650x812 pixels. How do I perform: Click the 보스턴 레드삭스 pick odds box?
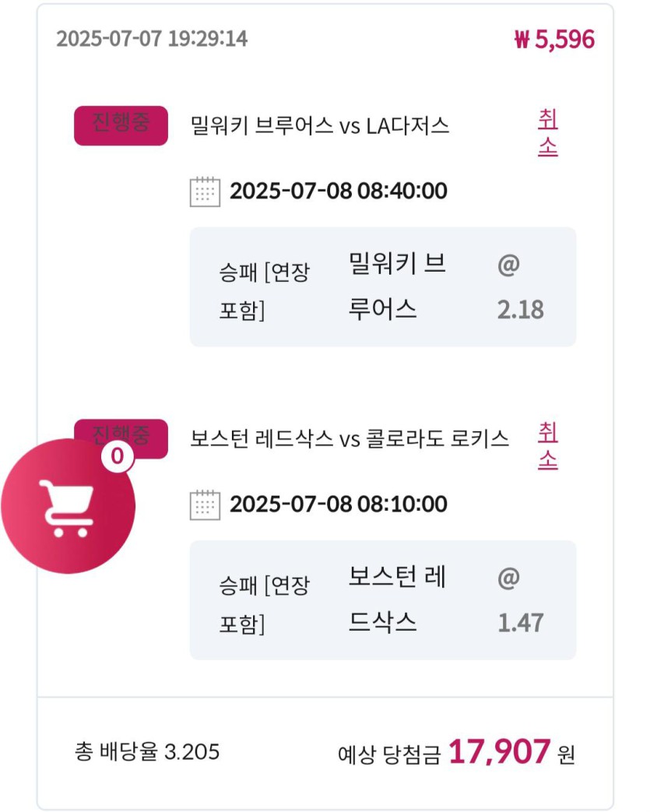[x=383, y=599]
